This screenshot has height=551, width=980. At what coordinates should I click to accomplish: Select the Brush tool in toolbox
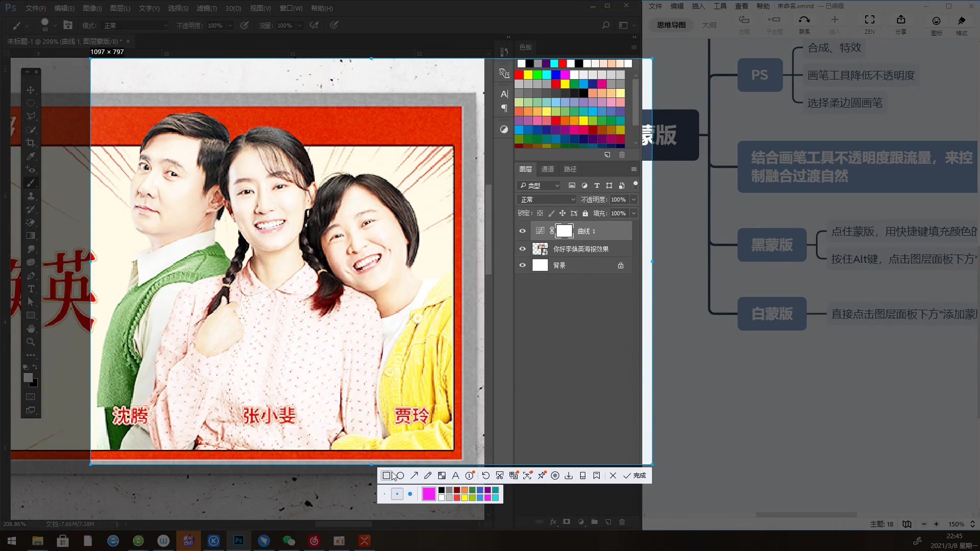(31, 183)
